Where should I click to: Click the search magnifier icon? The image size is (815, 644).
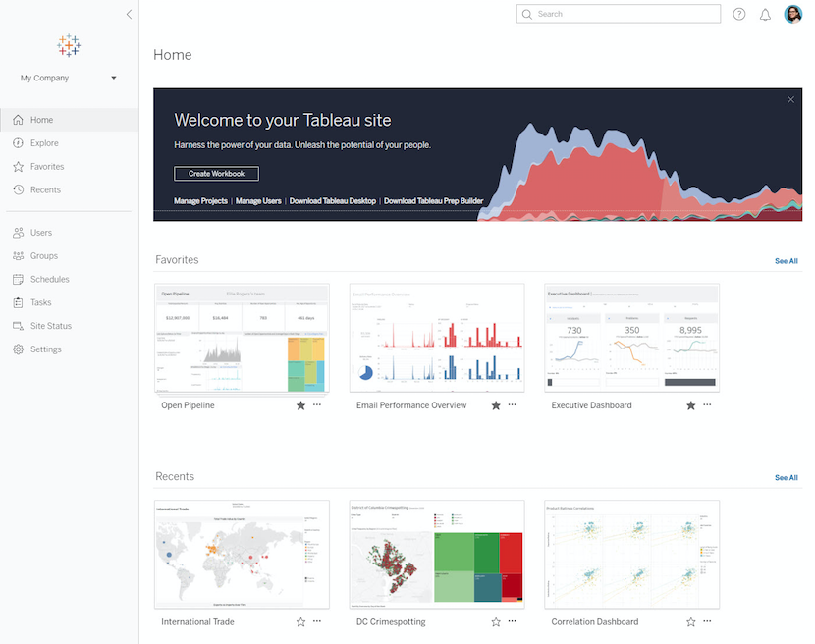[527, 14]
